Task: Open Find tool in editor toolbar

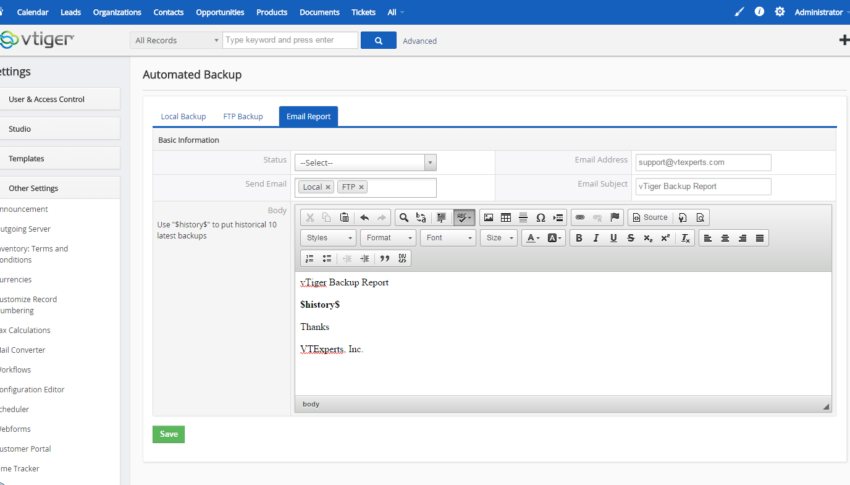Action: (404, 217)
